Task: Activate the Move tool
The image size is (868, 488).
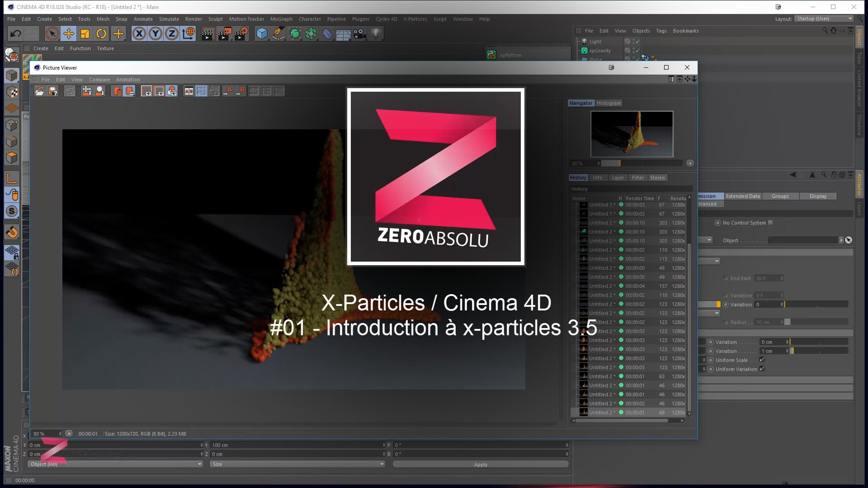Action: (x=68, y=34)
